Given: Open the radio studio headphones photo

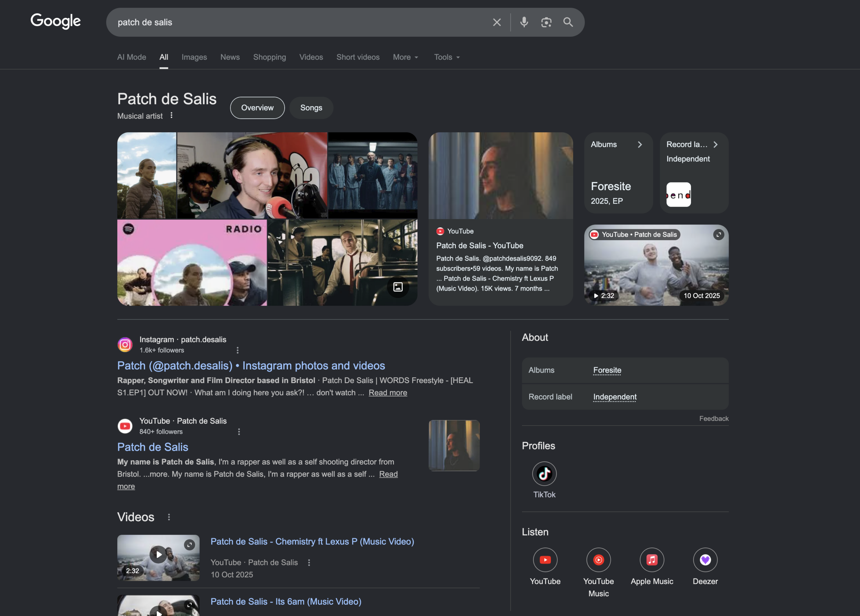Looking at the screenshot, I should [x=252, y=176].
